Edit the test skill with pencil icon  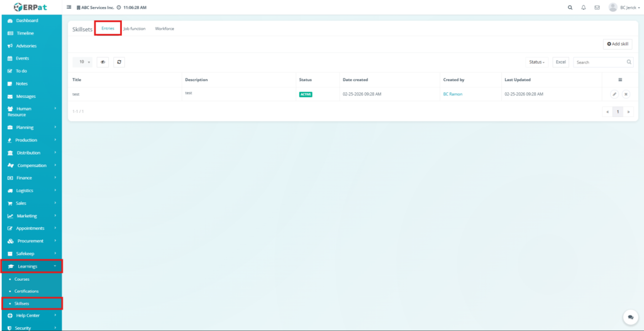tap(614, 94)
